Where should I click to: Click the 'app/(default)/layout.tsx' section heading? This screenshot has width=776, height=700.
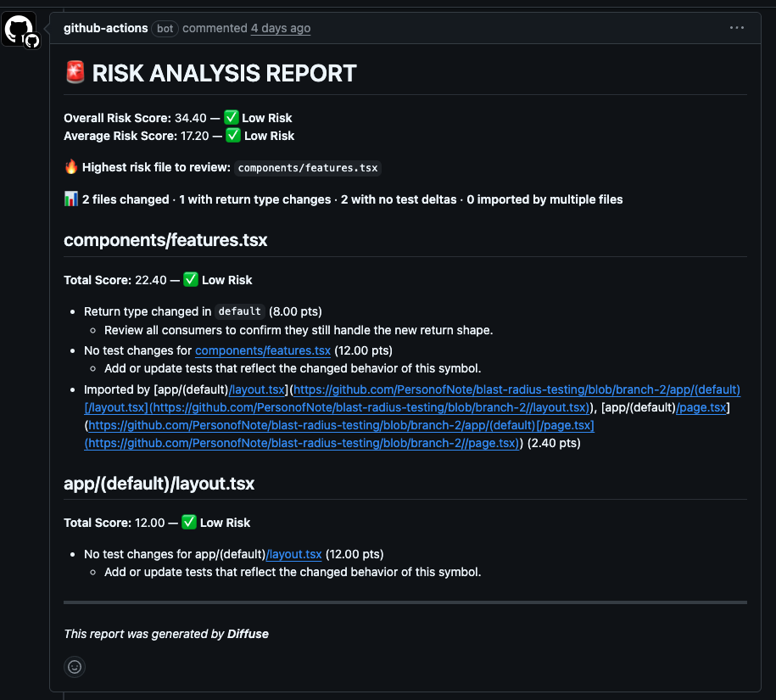[x=159, y=483]
